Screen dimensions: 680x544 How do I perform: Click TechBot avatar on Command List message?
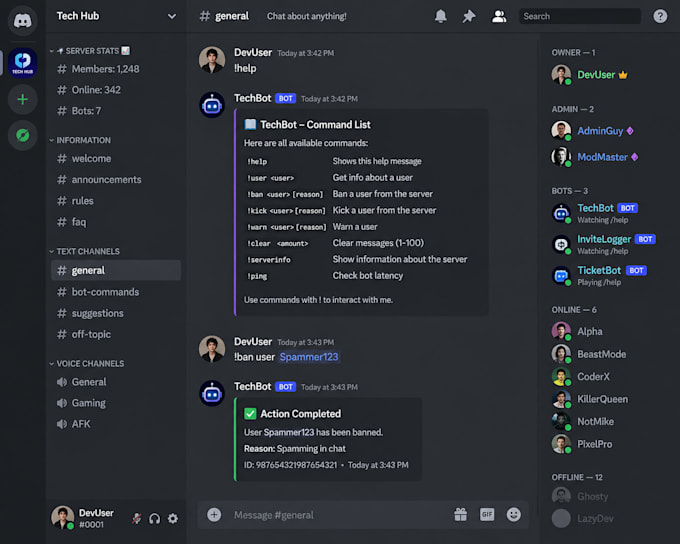click(212, 105)
